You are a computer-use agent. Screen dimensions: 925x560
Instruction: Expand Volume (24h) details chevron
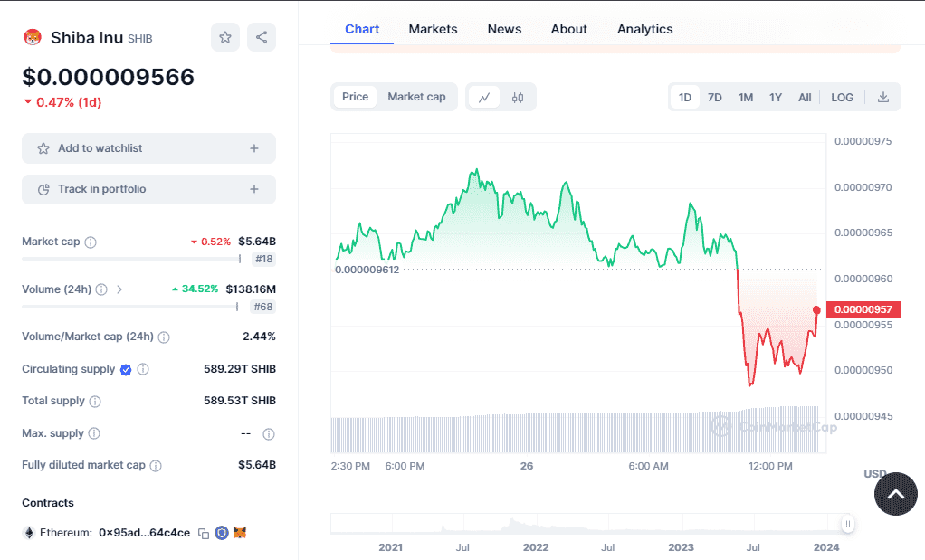point(119,289)
